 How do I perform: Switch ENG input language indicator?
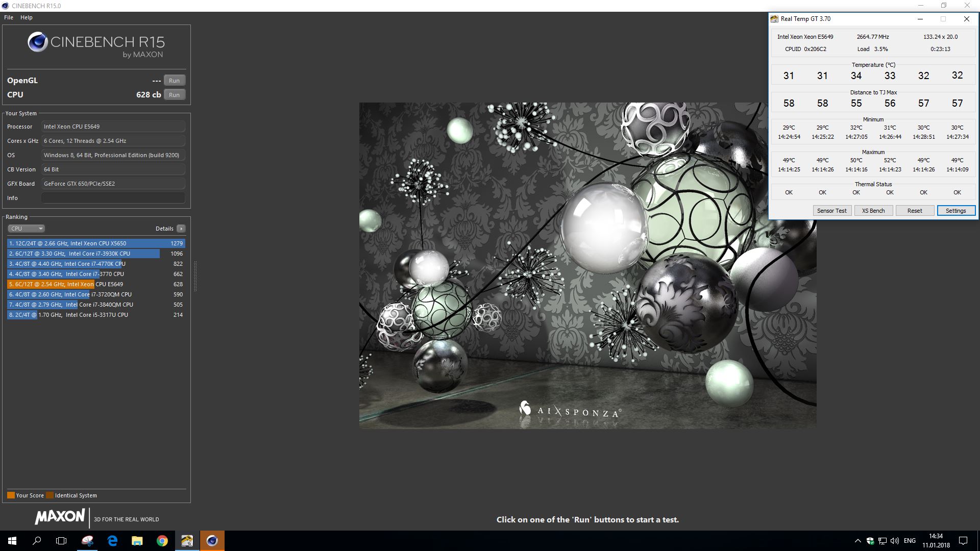(x=910, y=541)
